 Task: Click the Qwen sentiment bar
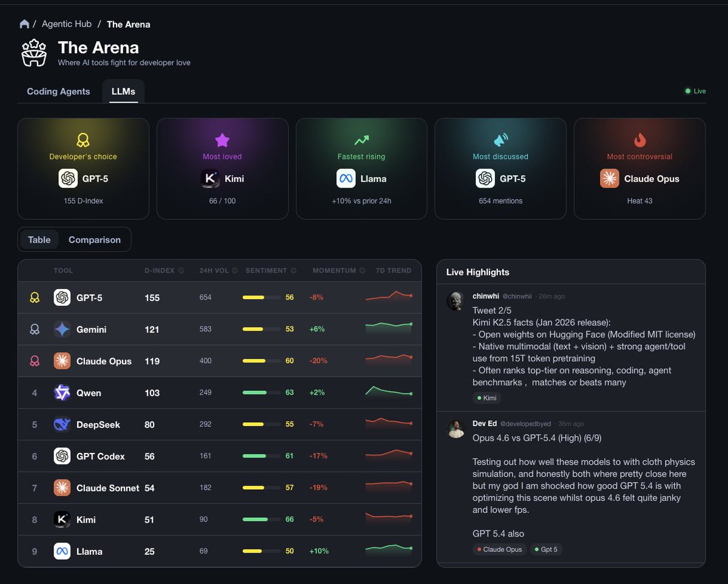[261, 393]
